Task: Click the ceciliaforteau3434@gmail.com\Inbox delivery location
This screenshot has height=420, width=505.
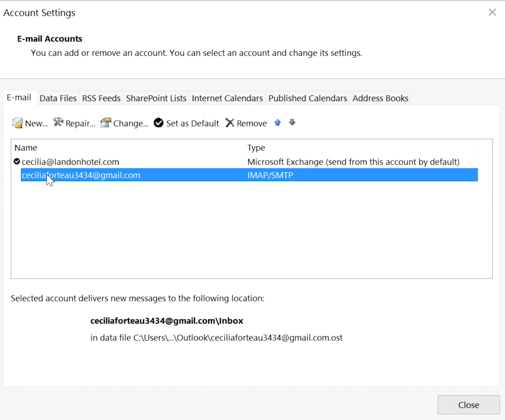Action: tap(167, 321)
